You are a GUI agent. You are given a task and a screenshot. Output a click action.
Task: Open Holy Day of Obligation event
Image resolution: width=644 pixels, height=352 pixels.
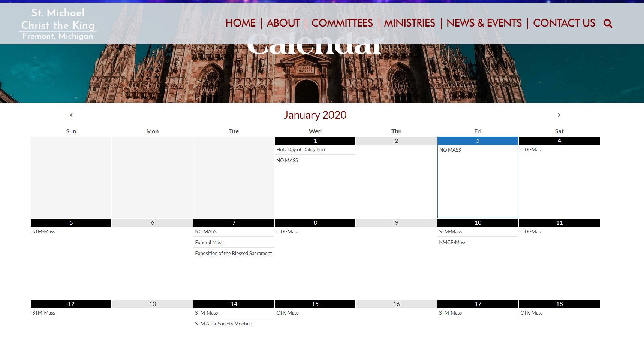coord(301,149)
